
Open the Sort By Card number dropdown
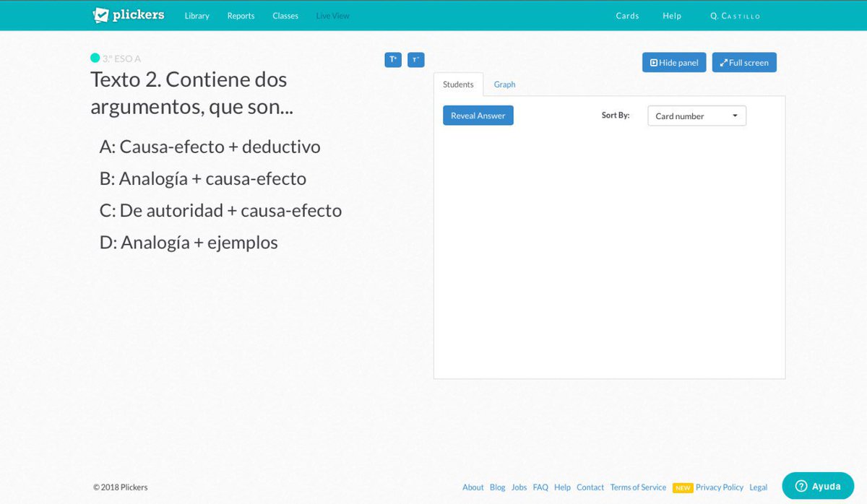[696, 116]
